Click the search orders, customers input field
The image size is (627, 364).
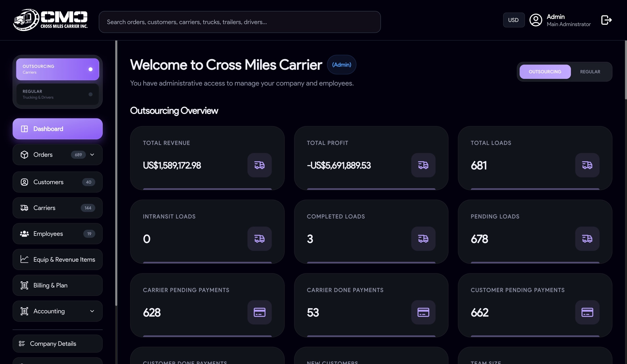(x=240, y=22)
